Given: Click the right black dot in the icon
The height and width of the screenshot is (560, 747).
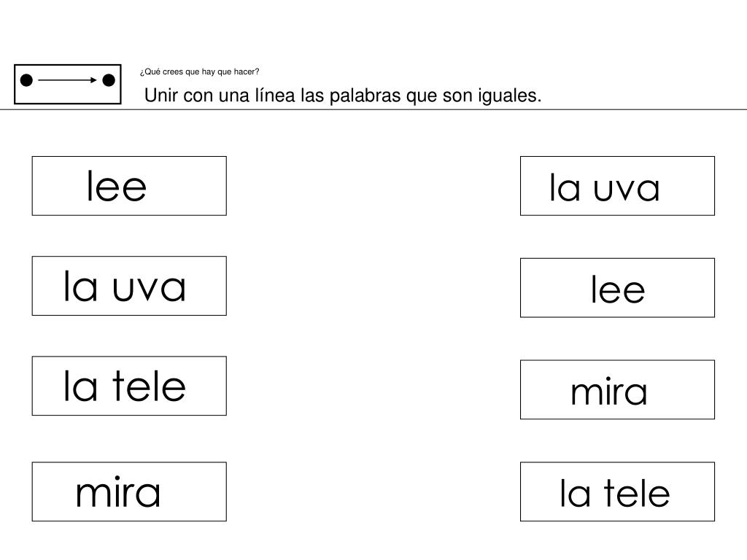Looking at the screenshot, I should click(x=108, y=80).
